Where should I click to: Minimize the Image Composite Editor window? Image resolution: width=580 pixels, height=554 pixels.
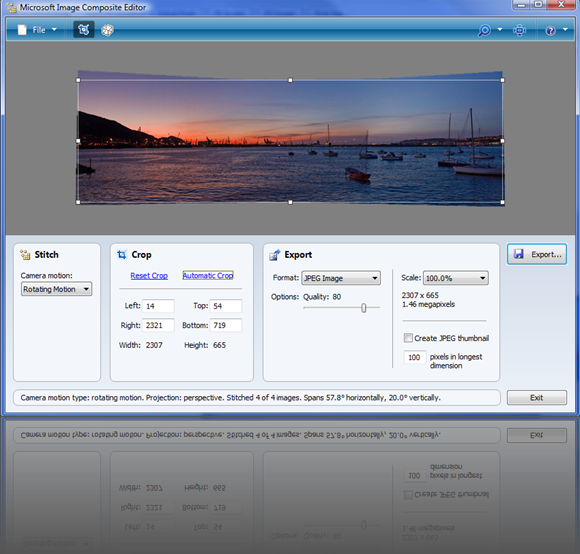[x=522, y=4]
